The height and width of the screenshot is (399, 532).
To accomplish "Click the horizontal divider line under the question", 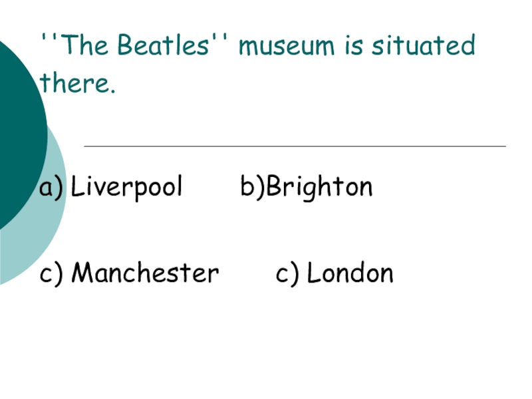I will coord(295,146).
